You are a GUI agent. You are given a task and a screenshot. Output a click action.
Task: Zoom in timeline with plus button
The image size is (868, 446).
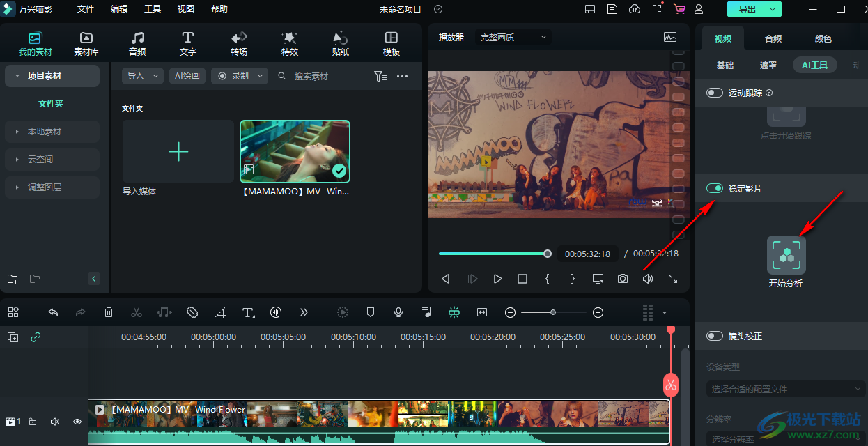pyautogui.click(x=598, y=312)
